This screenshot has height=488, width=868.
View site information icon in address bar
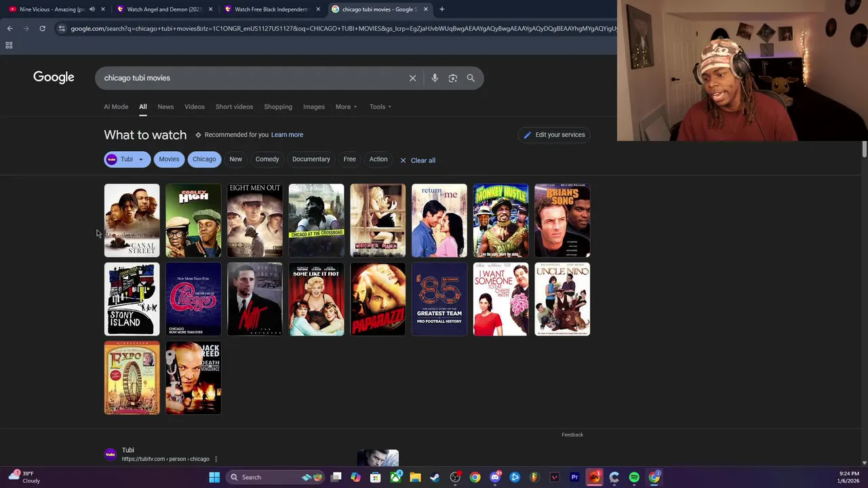62,28
